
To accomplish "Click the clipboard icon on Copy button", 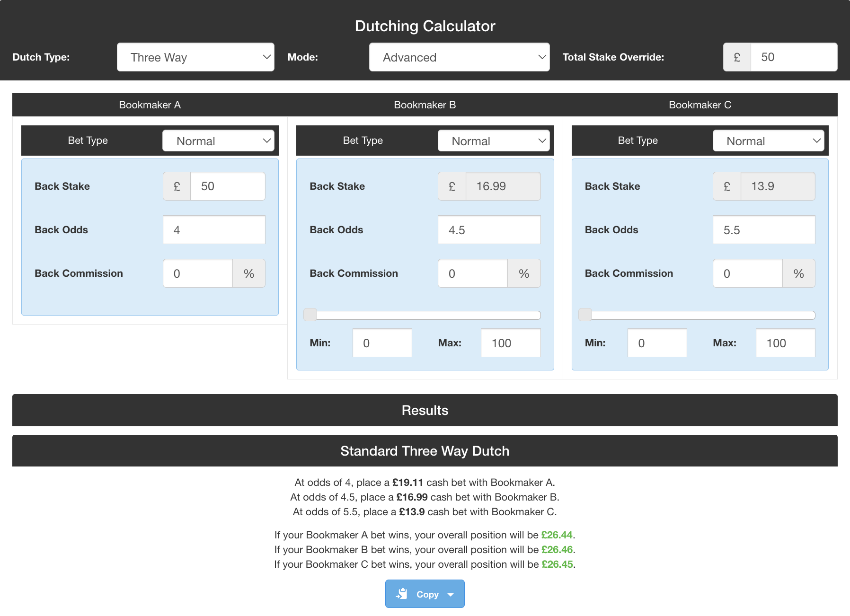I will pos(402,594).
